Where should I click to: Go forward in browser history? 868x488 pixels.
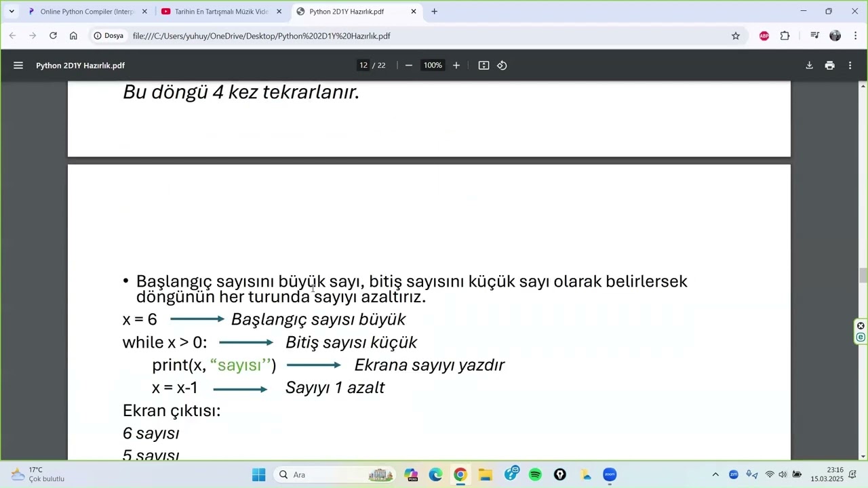click(33, 36)
